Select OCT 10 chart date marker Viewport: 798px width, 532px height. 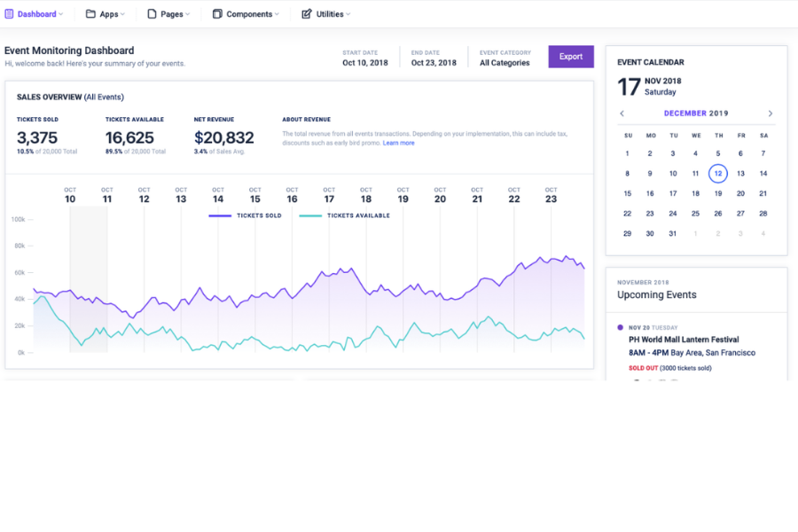click(x=70, y=195)
